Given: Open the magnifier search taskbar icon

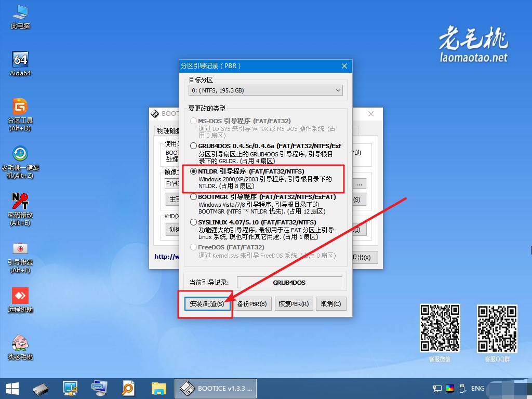Looking at the screenshot, I should (x=129, y=389).
